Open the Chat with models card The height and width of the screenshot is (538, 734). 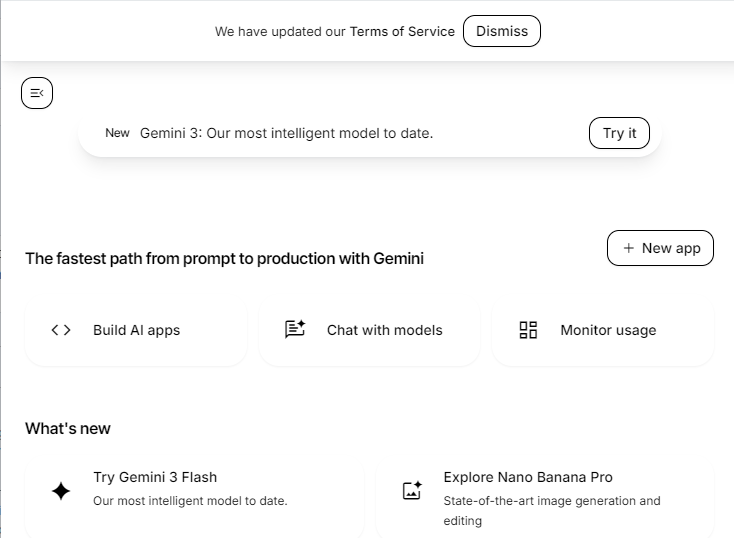(x=369, y=331)
